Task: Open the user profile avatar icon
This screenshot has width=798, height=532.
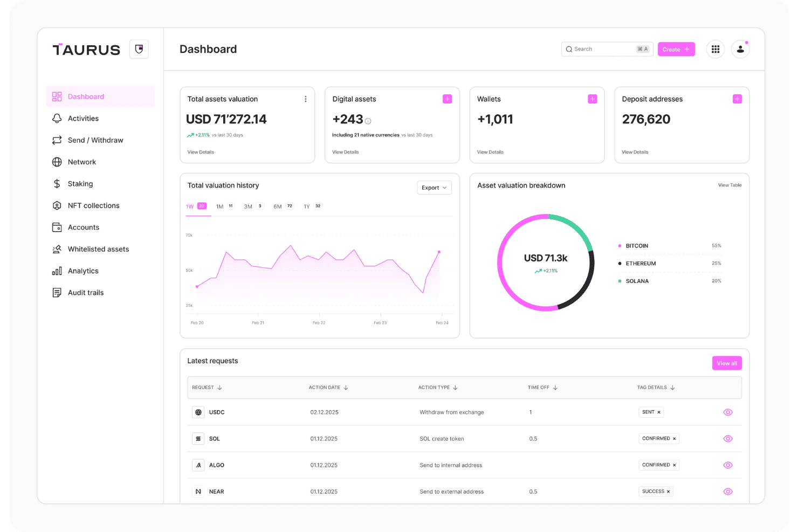Action: [x=740, y=49]
